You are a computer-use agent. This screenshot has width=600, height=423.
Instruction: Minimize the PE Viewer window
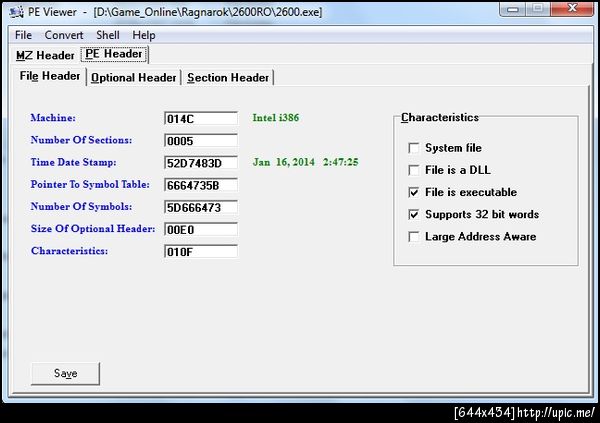pyautogui.click(x=514, y=9)
